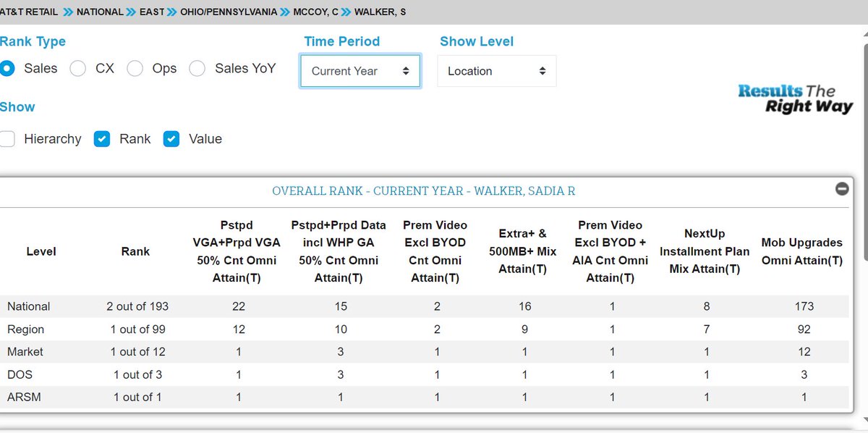Click Region Pstpd+Prpd Data value 10
The width and height of the screenshot is (868, 433).
point(341,329)
